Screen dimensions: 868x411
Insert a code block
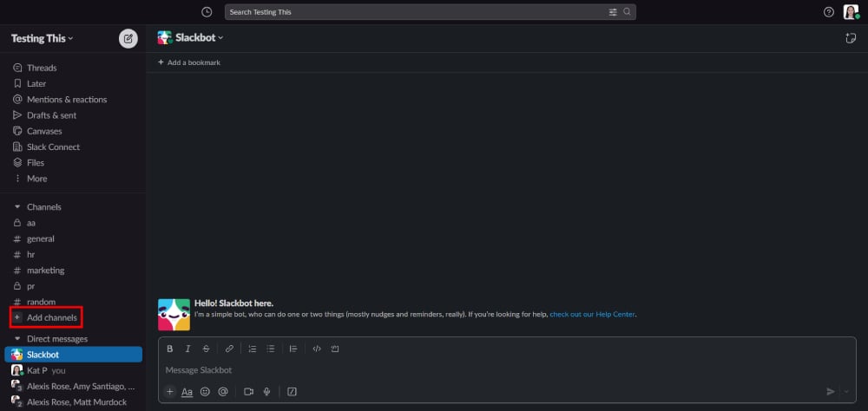pyautogui.click(x=335, y=349)
